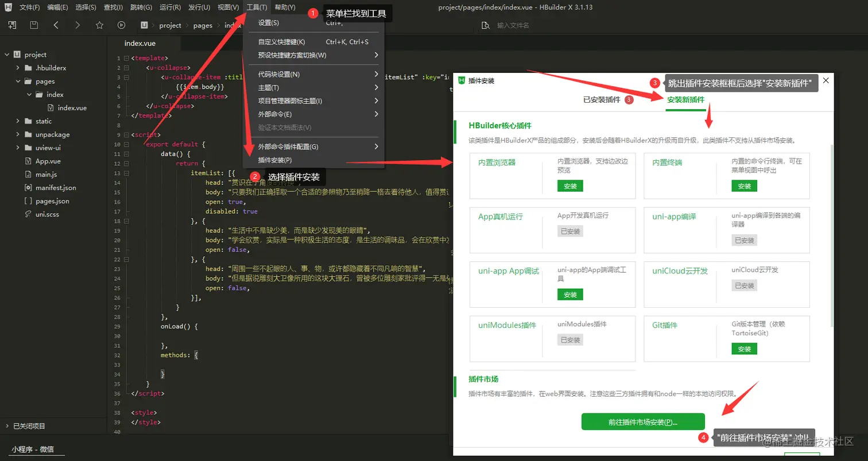Click the pages breadcrumb segment
The width and height of the screenshot is (868, 461).
203,25
